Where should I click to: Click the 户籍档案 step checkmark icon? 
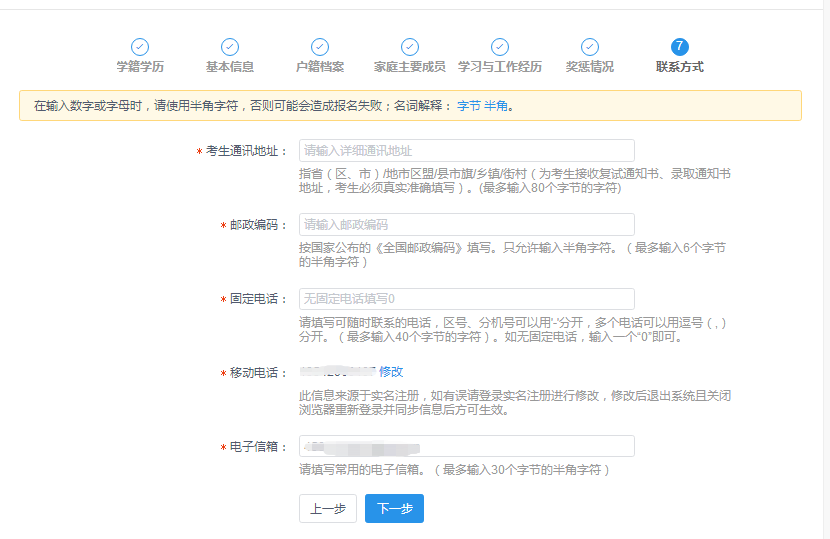click(320, 47)
